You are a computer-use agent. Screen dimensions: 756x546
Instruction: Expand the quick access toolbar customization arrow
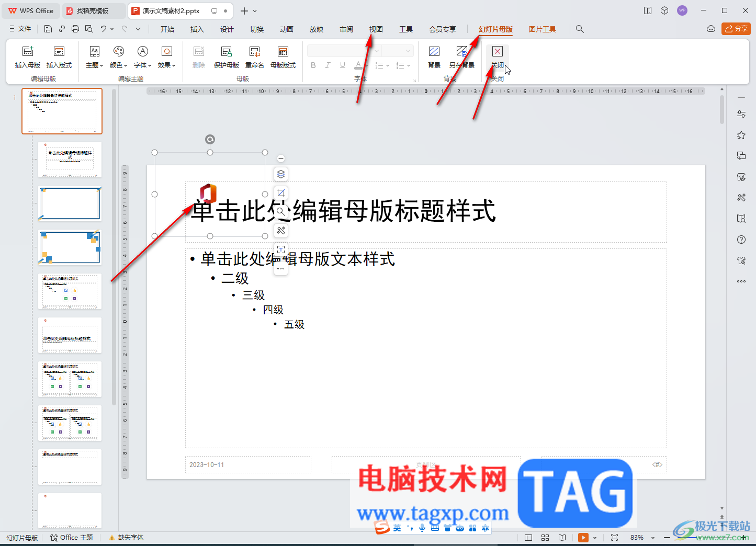tap(138, 29)
